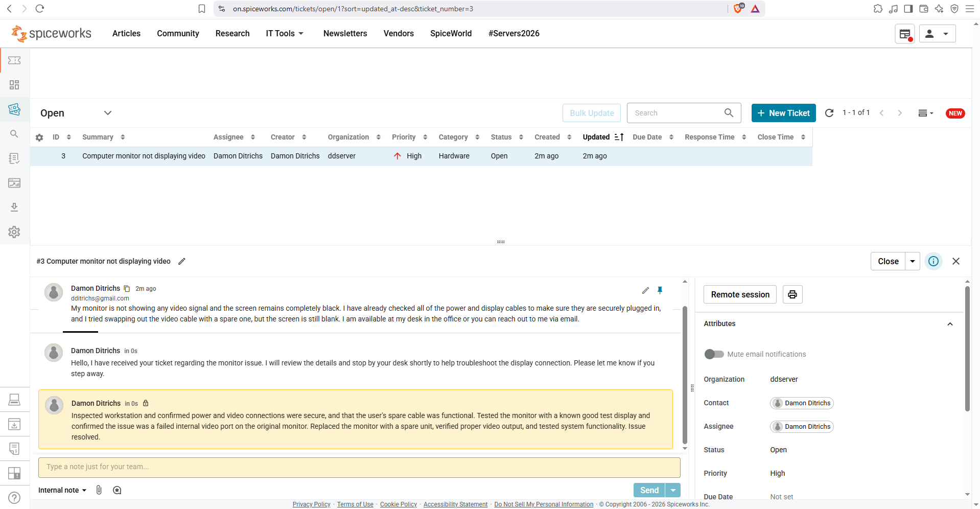Open the Terms of Use link
Image resolution: width=980 pixels, height=509 pixels.
[x=355, y=504]
